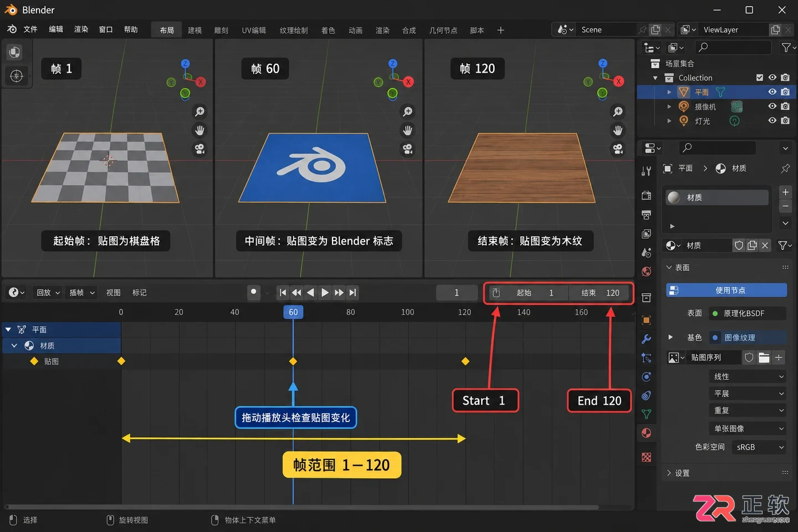Disable rendering for 灯光 camera icon
The height and width of the screenshot is (532, 798).
(x=785, y=121)
